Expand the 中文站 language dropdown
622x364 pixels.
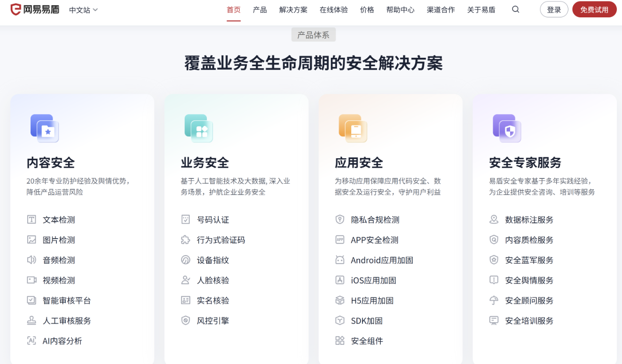click(x=83, y=10)
